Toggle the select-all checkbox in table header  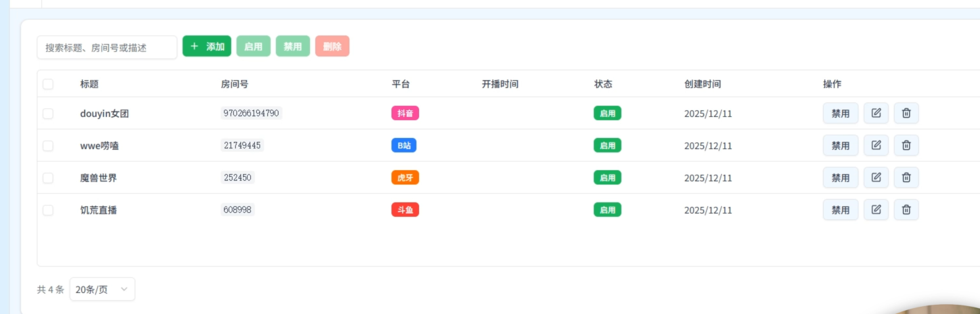coord(48,84)
